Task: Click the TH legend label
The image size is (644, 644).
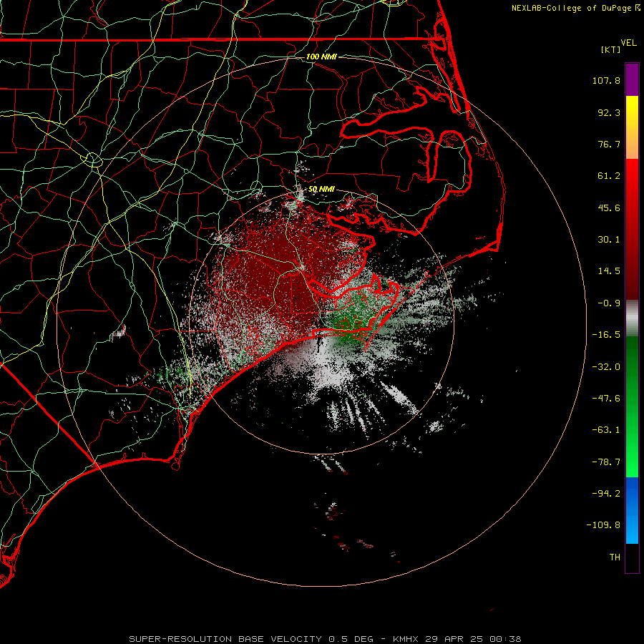Action: tap(615, 557)
